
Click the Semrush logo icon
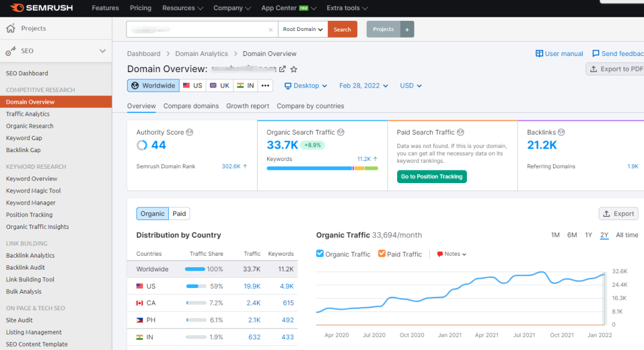(x=17, y=8)
